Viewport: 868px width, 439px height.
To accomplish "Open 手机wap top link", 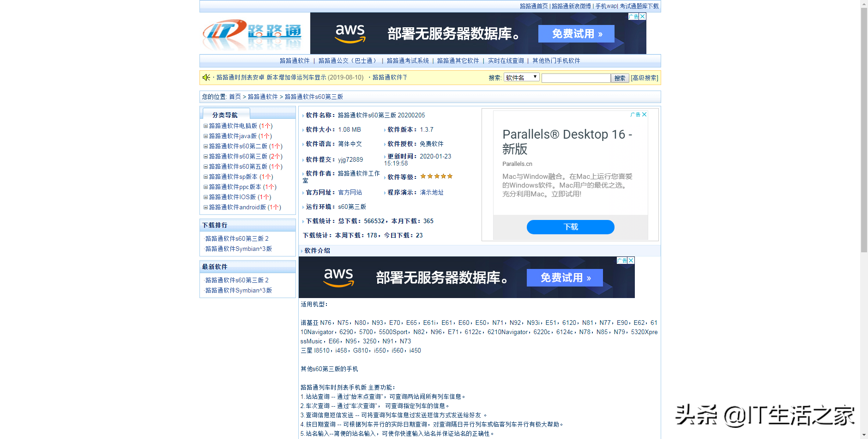I will coord(606,6).
